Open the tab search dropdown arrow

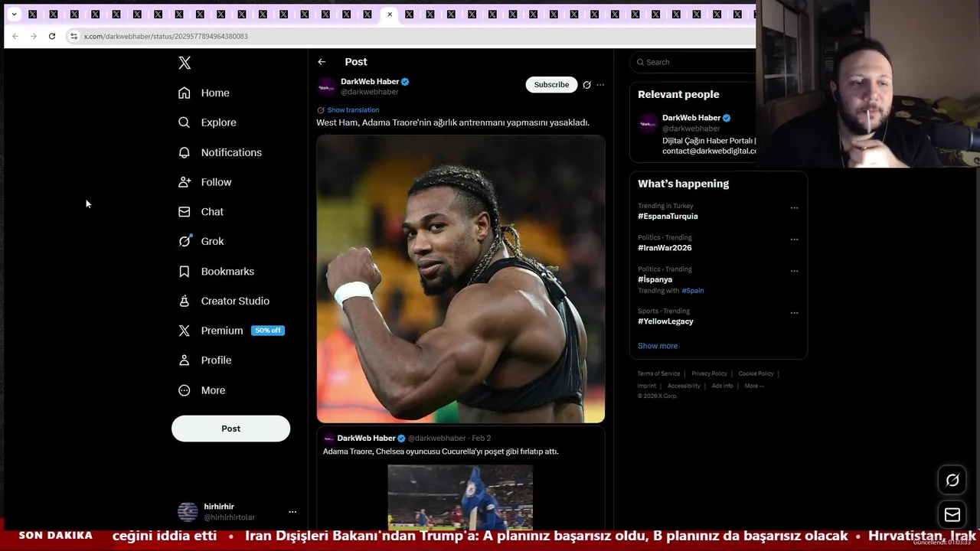point(14,14)
